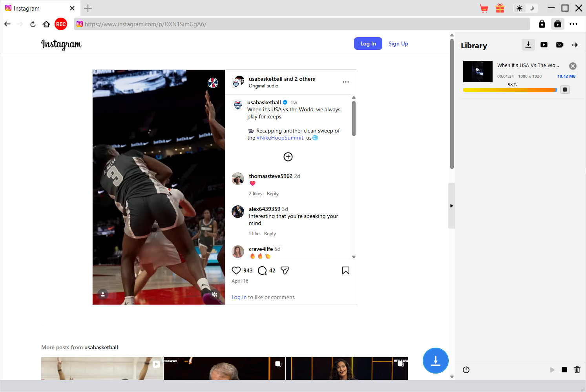The height and width of the screenshot is (392, 586).
Task: Open the shopping cart icon
Action: (484, 8)
